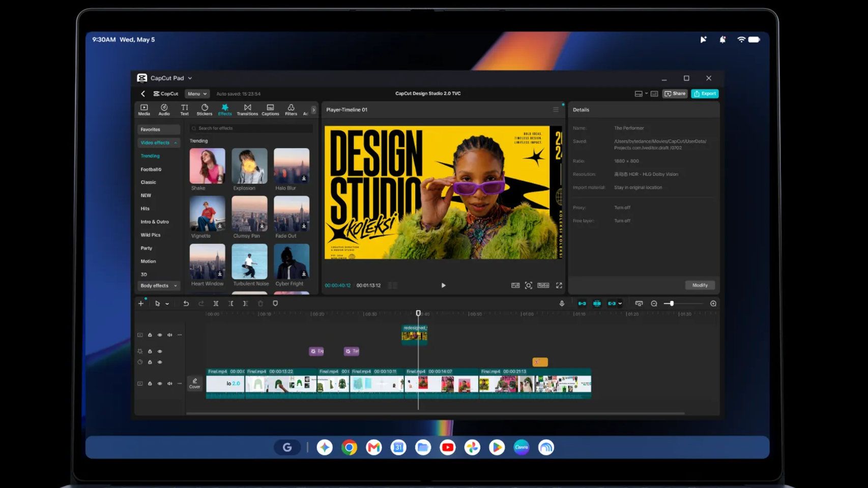Open the Transitions tab
868x488 pixels.
(247, 110)
